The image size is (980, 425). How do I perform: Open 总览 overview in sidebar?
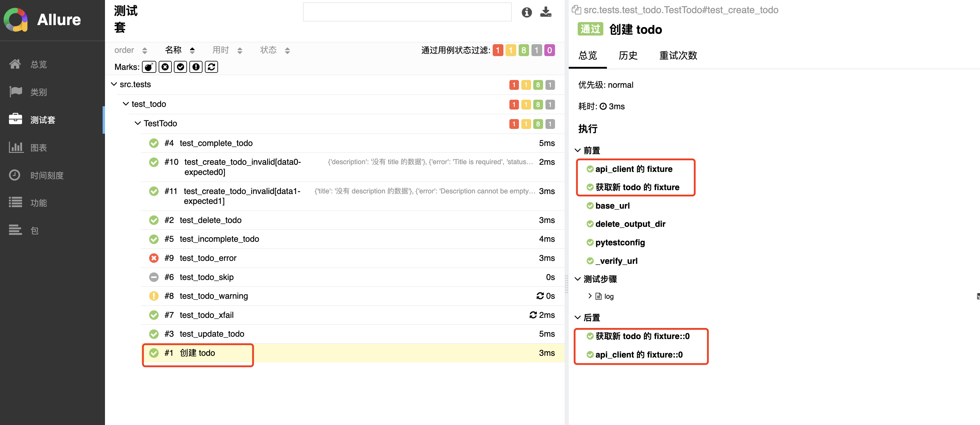[x=38, y=64]
